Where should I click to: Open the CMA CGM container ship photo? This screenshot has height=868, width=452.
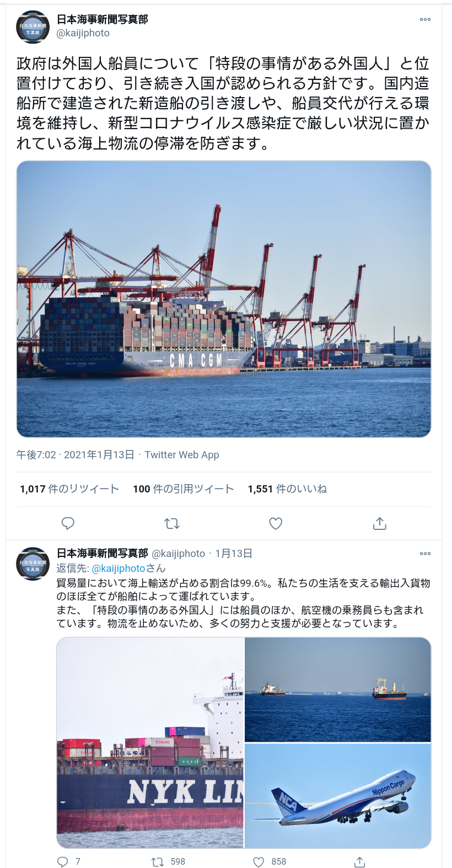(224, 299)
